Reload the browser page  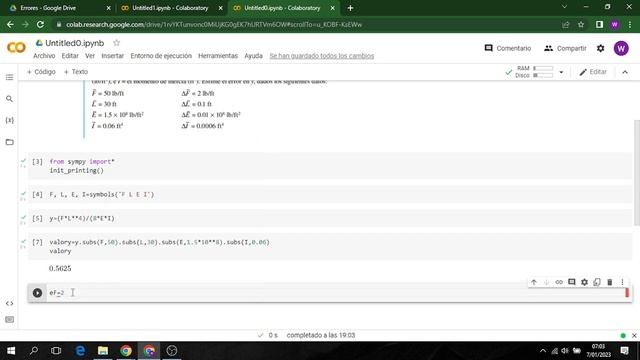pos(40,24)
